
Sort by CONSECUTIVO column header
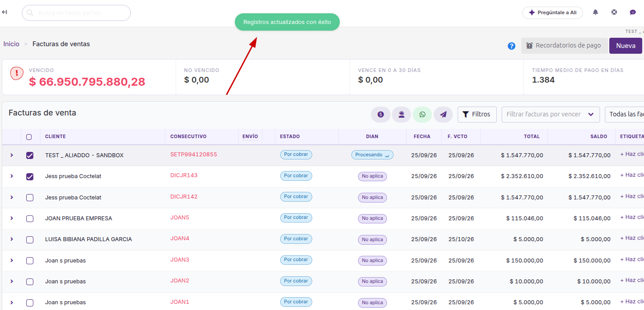188,136
